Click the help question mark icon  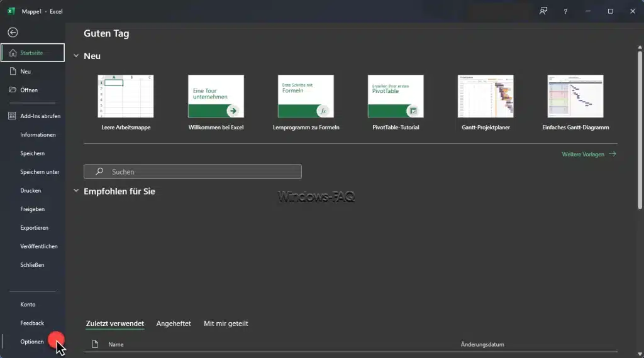[x=565, y=11]
